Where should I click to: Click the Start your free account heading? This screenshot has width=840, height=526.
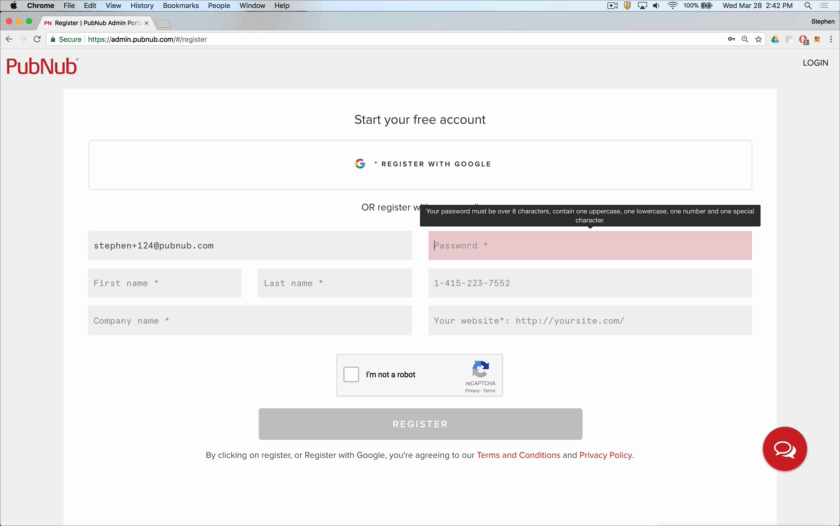[420, 119]
